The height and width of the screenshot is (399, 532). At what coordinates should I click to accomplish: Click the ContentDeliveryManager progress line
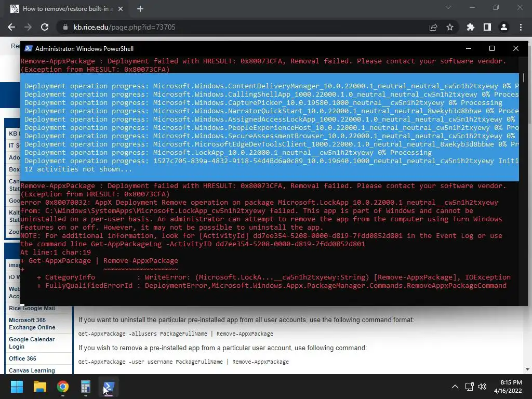[271, 86]
